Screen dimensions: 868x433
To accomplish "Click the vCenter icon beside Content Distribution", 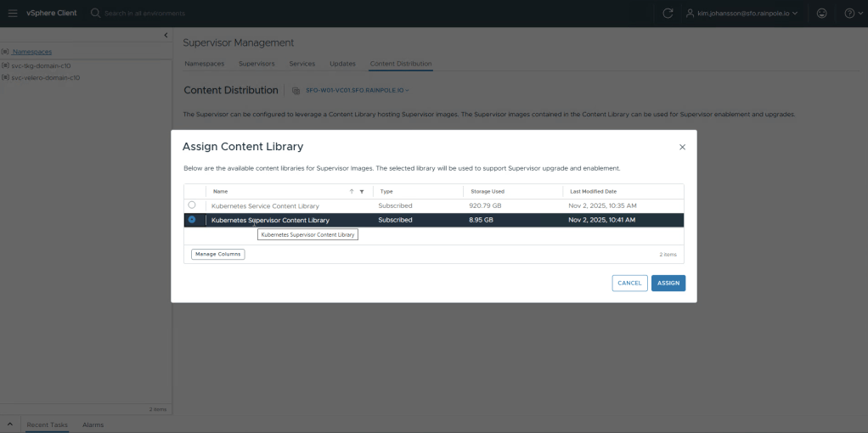I will click(296, 90).
